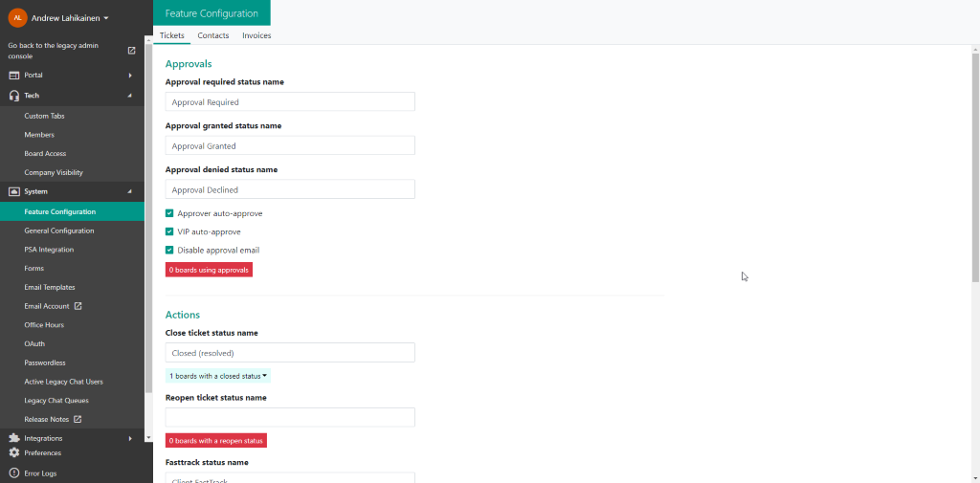Click Approval denied status name field
This screenshot has height=483, width=980.
290,189
